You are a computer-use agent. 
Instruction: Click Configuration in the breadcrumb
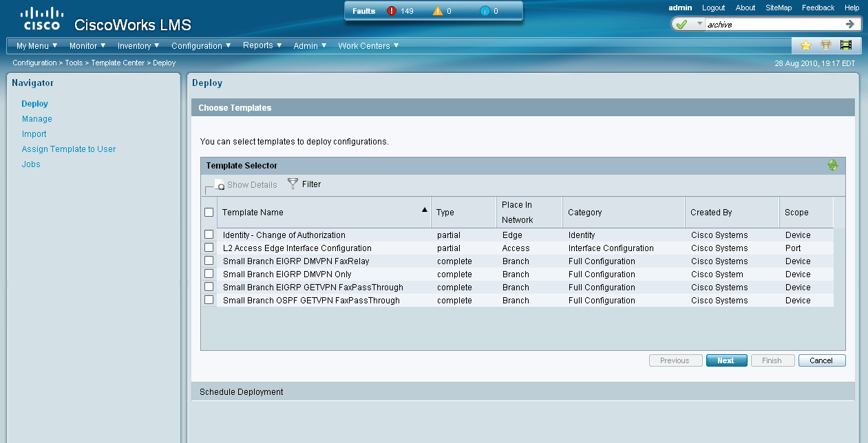[34, 63]
